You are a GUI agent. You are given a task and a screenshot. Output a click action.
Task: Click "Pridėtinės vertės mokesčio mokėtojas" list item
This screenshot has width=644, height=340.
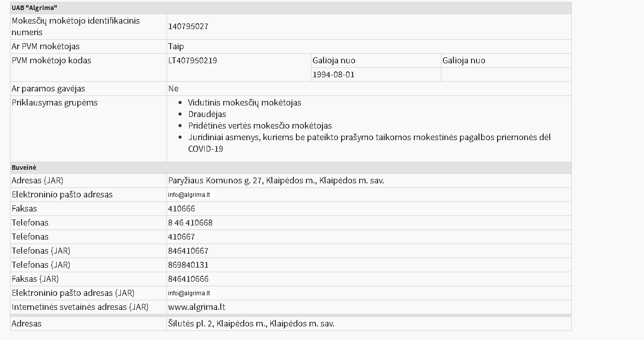coord(260,126)
